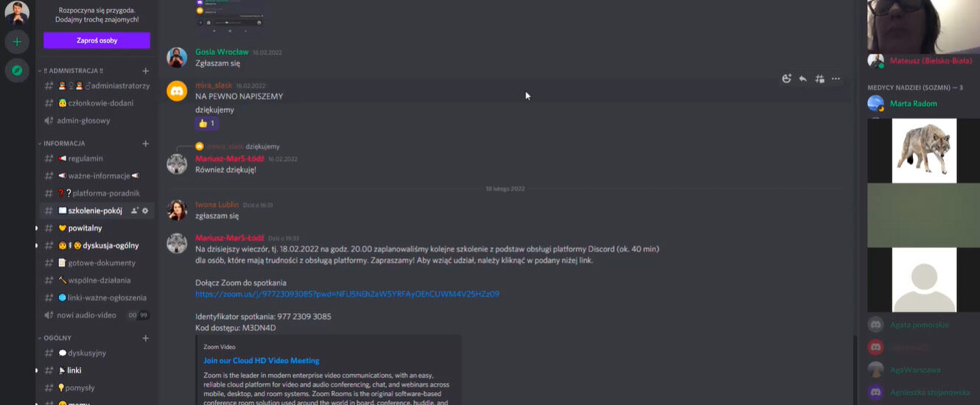Add reaction to mira_slask's message
Viewport: 980px width, 405px height.
pyautogui.click(x=786, y=79)
